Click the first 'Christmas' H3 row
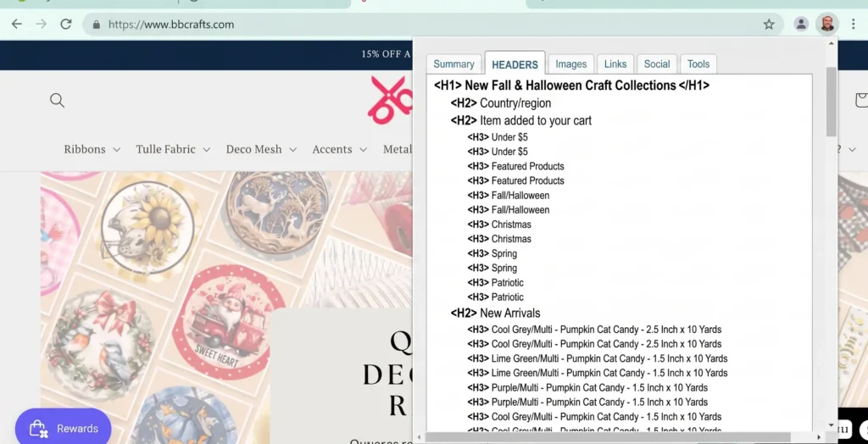 pos(499,225)
